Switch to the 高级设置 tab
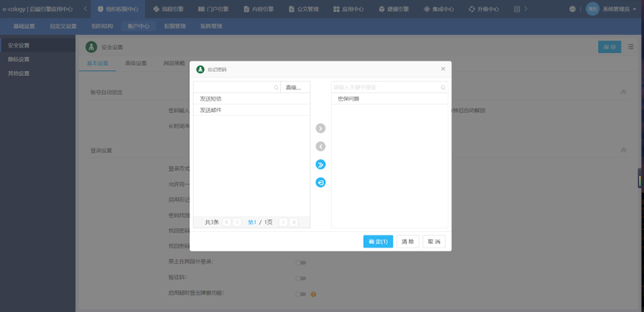The height and width of the screenshot is (312, 644). tap(136, 64)
